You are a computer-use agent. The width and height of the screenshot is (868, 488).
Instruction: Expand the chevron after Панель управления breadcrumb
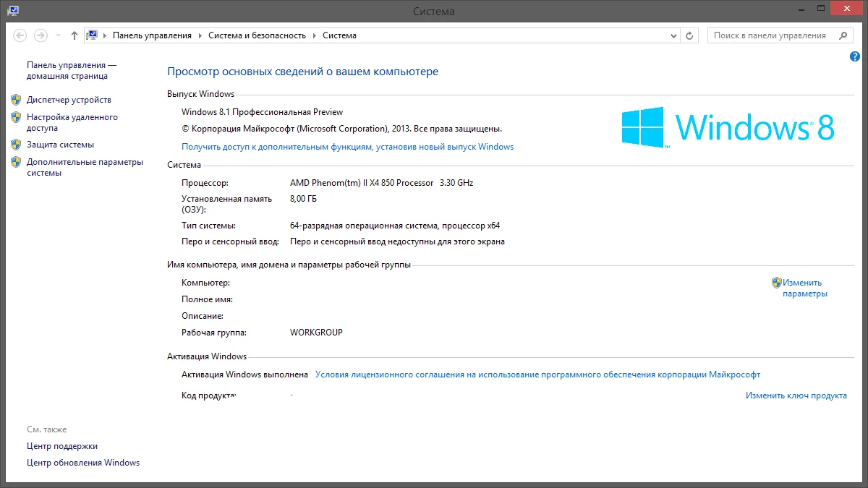pos(200,35)
